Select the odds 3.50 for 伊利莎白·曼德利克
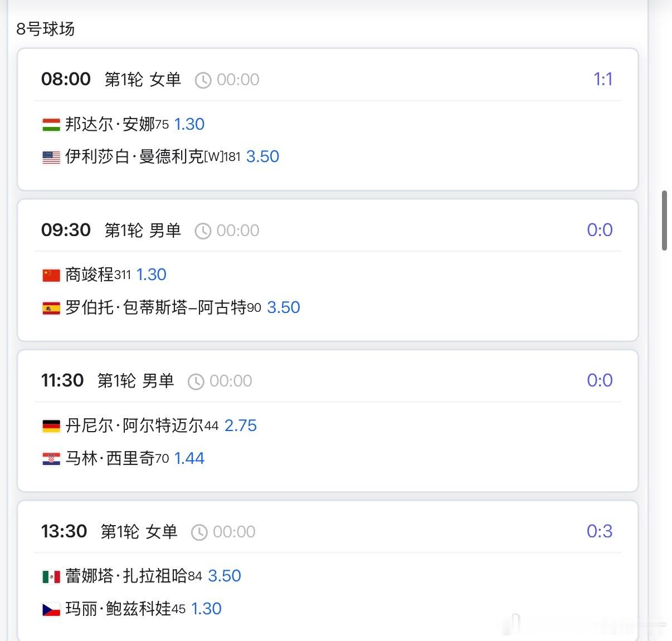Viewport: 672px width, 641px height. click(262, 156)
